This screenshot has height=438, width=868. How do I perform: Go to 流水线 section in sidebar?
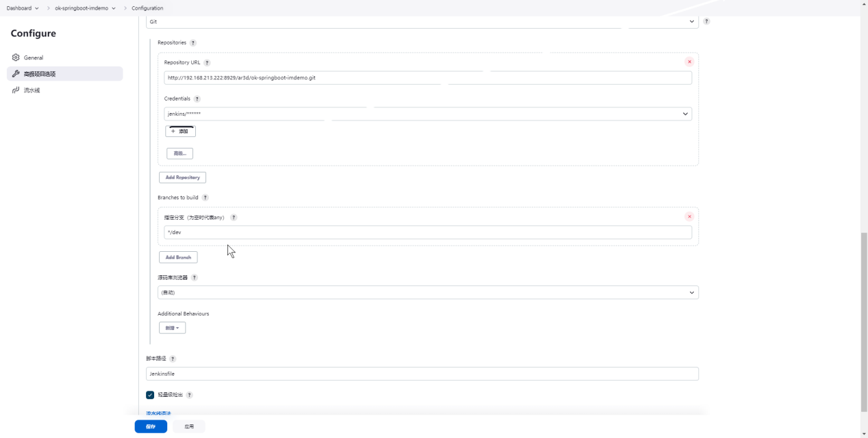tap(32, 90)
